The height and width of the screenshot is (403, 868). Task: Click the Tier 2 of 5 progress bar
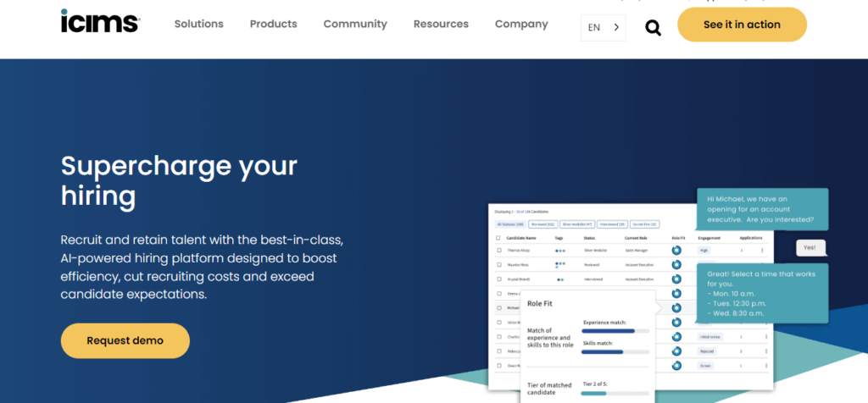tap(615, 394)
